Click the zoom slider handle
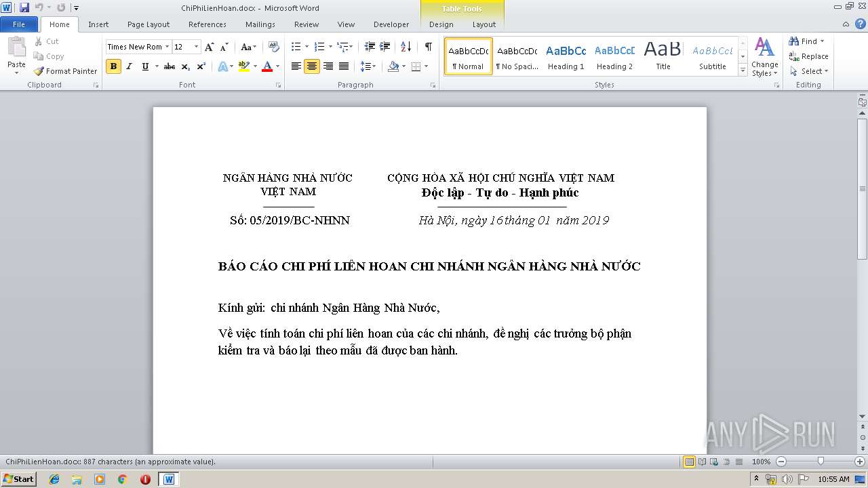The image size is (868, 488). pos(821,462)
